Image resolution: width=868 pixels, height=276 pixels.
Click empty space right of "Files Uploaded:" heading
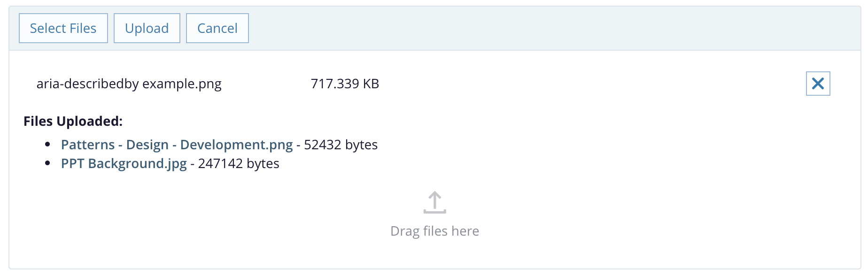(x=423, y=121)
